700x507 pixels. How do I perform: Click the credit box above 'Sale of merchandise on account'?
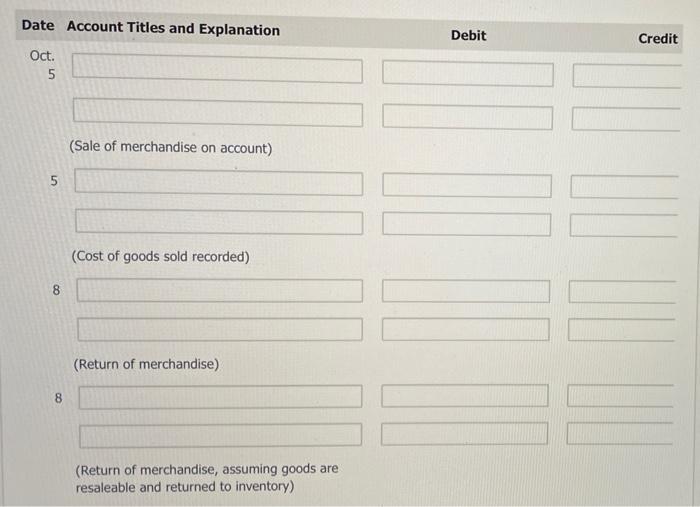(626, 119)
